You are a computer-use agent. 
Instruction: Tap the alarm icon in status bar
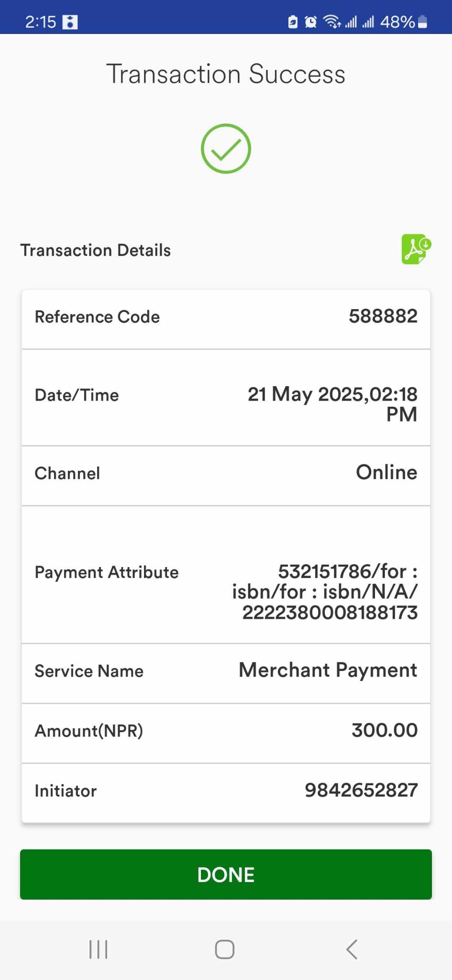pyautogui.click(x=311, y=22)
